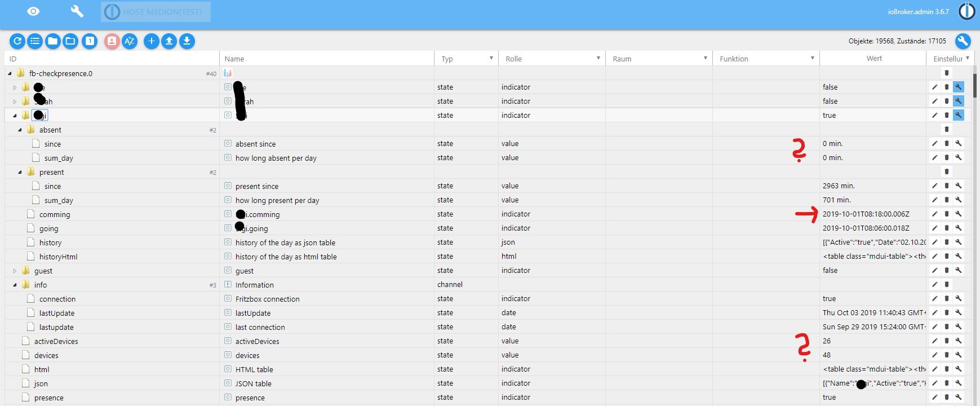
Task: Edit 'how long present per day' with pencil
Action: (935, 200)
